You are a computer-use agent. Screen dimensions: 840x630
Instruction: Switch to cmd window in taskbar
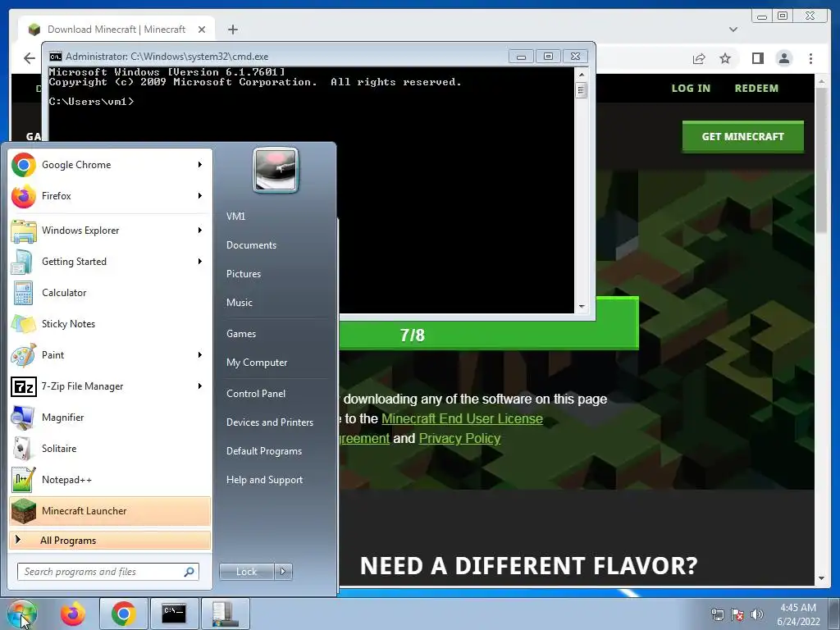pyautogui.click(x=174, y=614)
